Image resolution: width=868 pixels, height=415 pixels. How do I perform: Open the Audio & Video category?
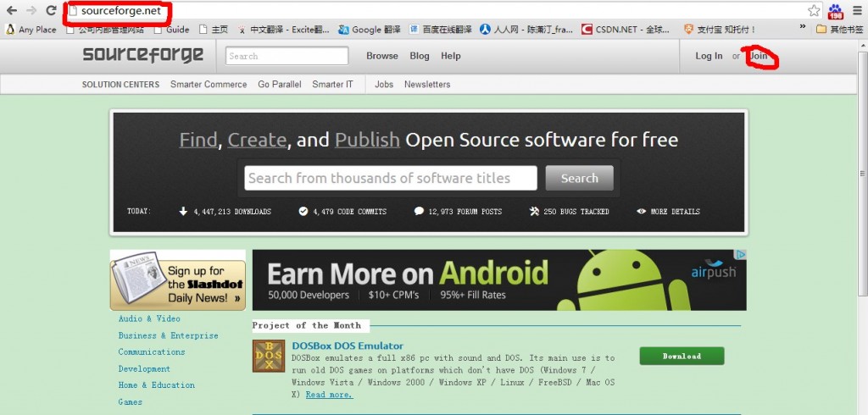pos(149,318)
